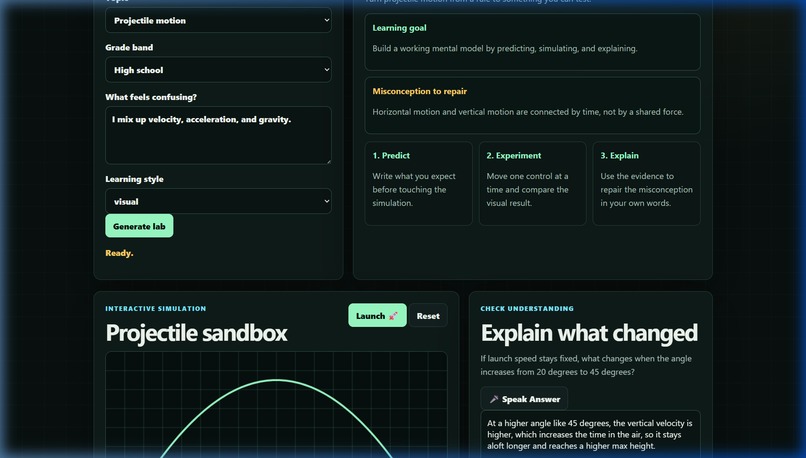The width and height of the screenshot is (806, 458).
Task: Reset the projectile sandbox
Action: click(428, 316)
